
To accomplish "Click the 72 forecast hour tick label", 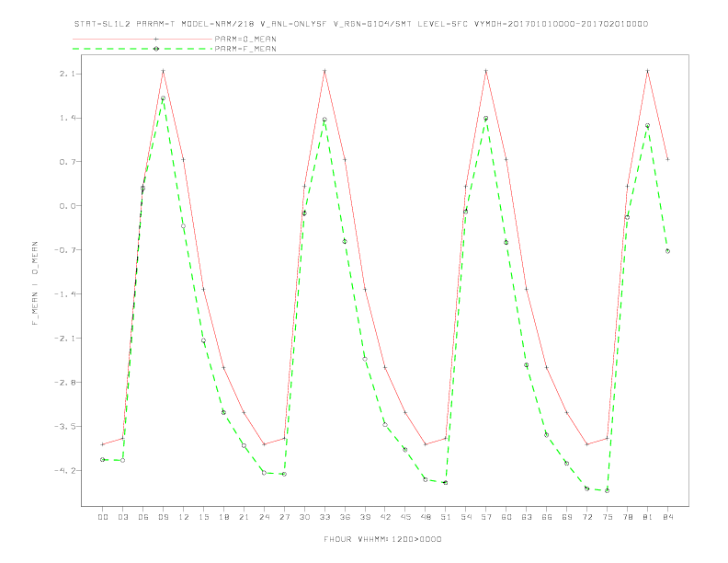I will pos(586,517).
